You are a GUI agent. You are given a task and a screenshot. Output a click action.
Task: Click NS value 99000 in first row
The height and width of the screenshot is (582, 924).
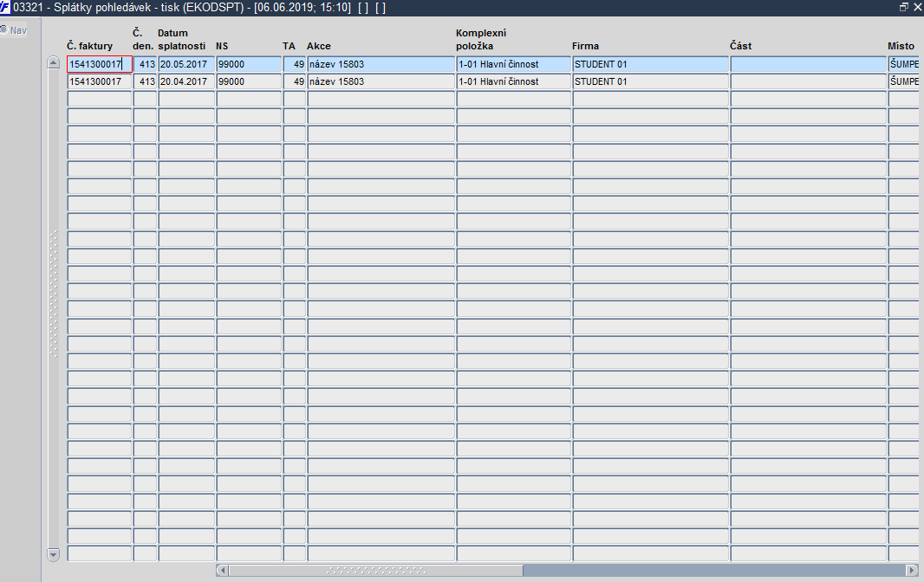point(249,64)
